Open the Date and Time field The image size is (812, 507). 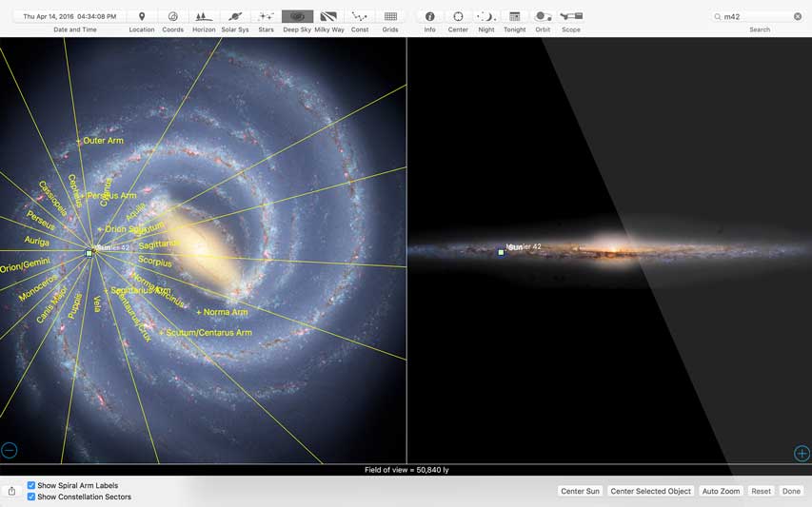click(69, 16)
